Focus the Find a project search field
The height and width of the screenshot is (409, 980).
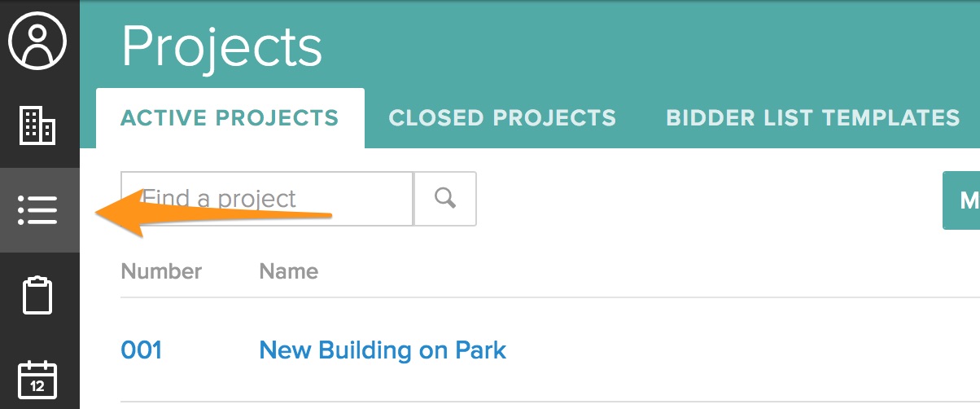point(269,198)
